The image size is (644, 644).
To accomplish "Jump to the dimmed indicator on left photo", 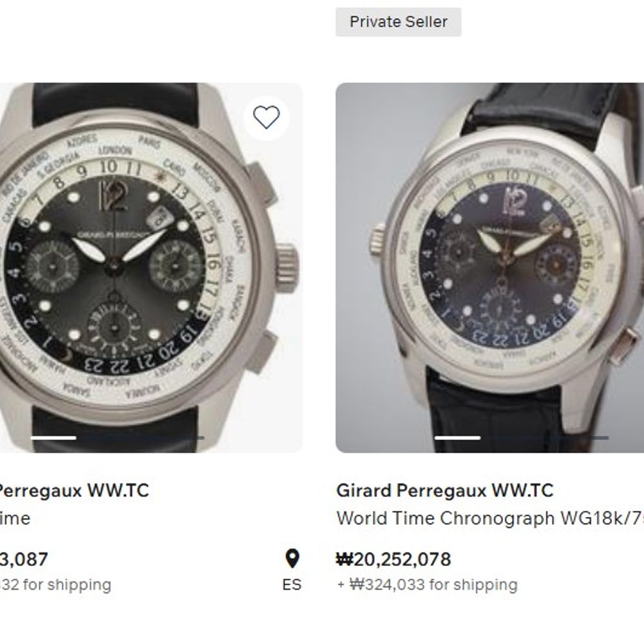I will click(140, 438).
